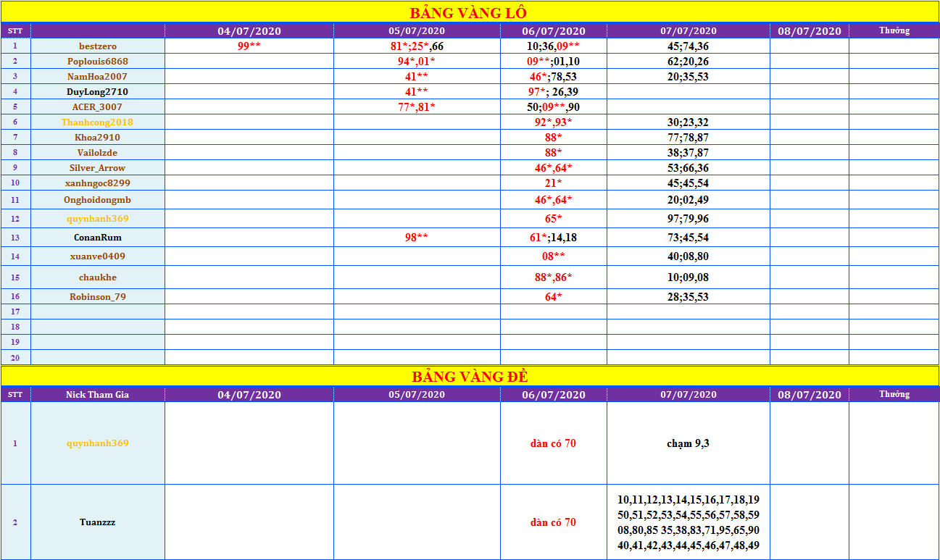The height and width of the screenshot is (560, 940).
Task: Select the Thanhcong2018 name cell
Action: 98,122
